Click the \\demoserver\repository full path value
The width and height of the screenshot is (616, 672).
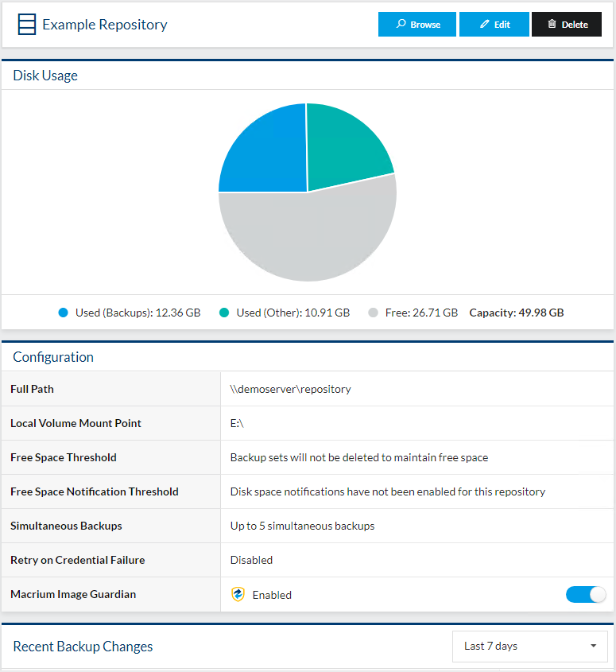pyautogui.click(x=291, y=390)
